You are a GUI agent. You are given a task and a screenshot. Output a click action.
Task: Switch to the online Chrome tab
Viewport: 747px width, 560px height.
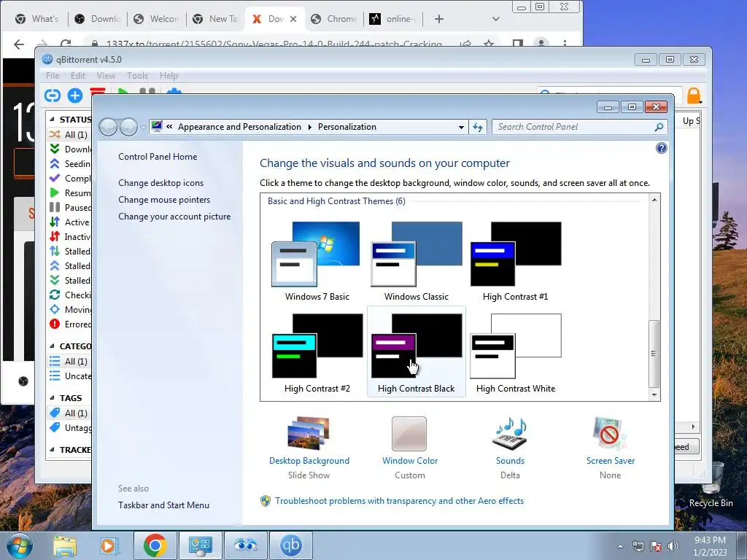click(393, 19)
